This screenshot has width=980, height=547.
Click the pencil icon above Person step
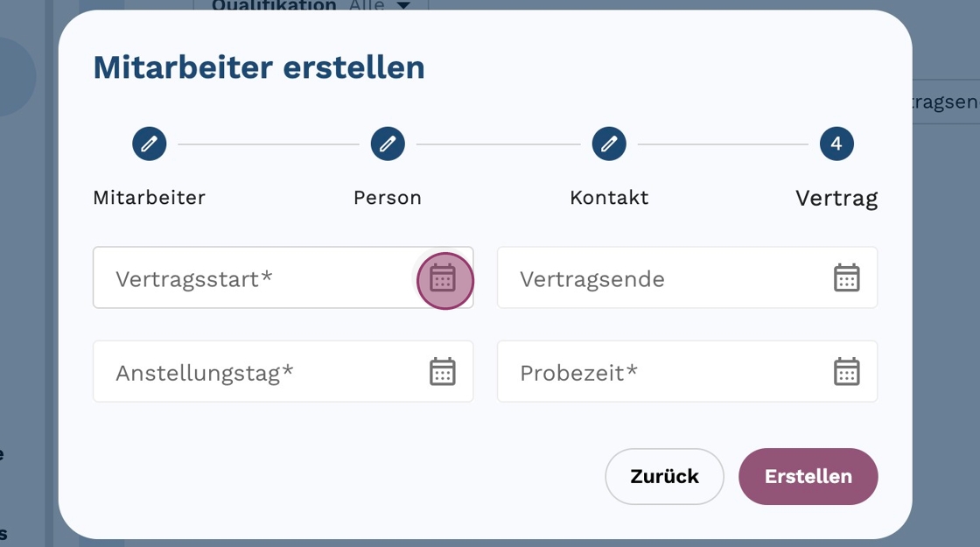[388, 144]
